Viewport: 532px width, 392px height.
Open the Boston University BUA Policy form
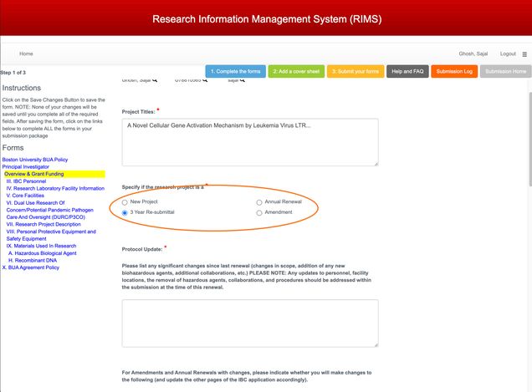[x=35, y=159]
